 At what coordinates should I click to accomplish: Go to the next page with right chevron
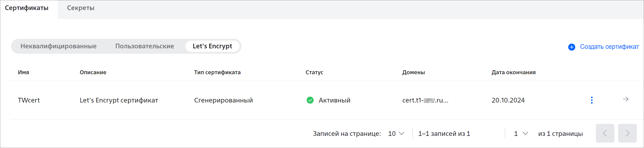point(627,133)
